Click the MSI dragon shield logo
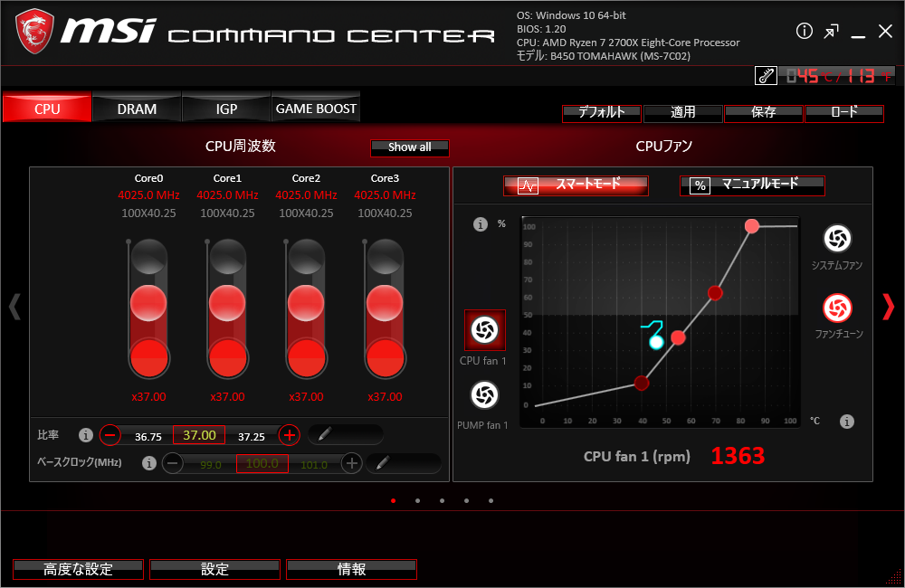This screenshot has width=905, height=588. coord(34,31)
